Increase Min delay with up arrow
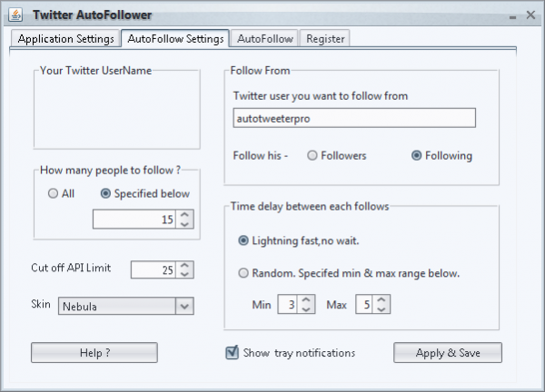Screen dimensions: 545x392 pyautogui.click(x=306, y=300)
